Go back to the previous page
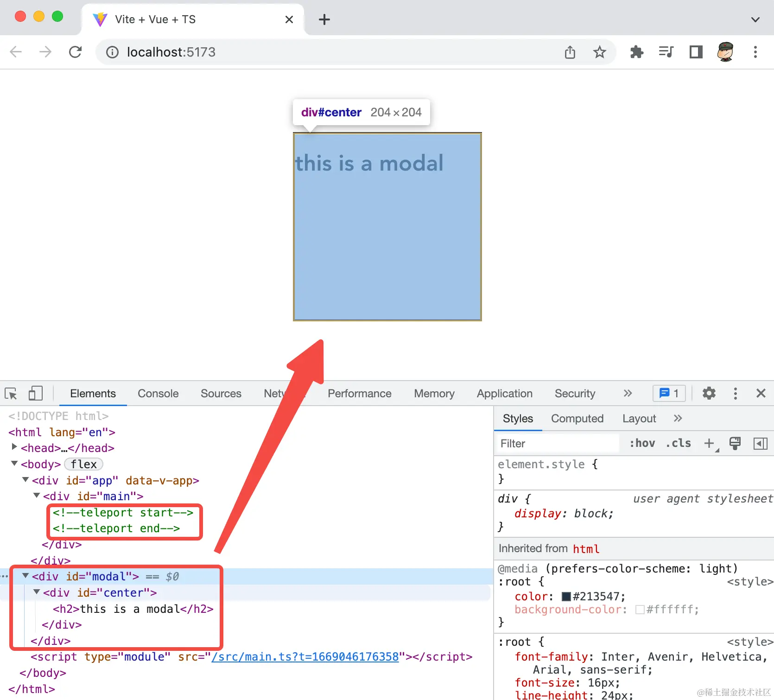774x700 pixels. [x=16, y=52]
